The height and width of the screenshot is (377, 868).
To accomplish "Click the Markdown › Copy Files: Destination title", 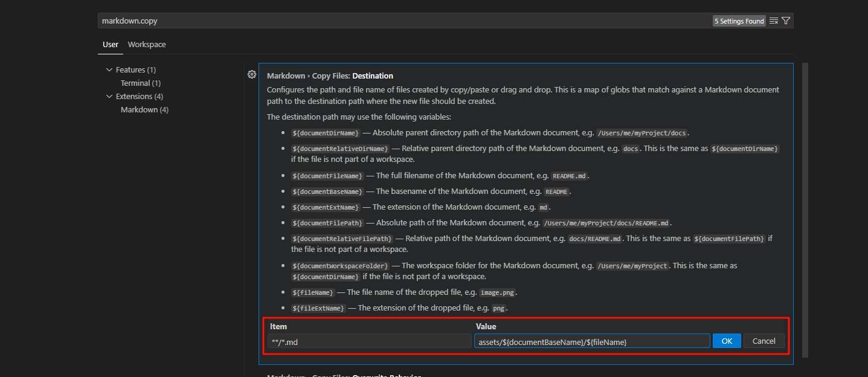I will coord(330,76).
